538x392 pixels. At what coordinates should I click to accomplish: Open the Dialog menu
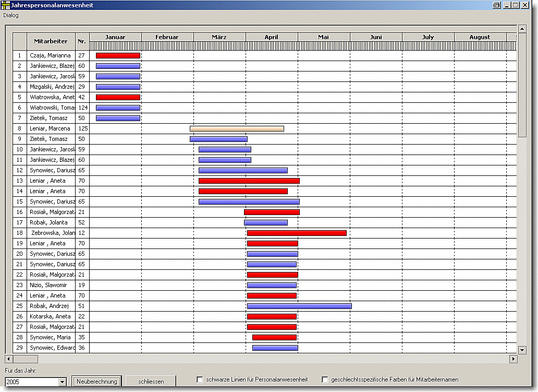11,15
